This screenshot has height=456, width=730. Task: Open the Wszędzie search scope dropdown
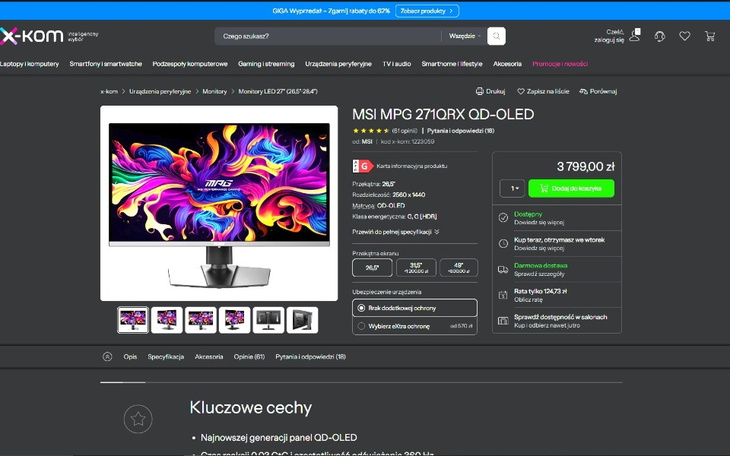pos(464,36)
